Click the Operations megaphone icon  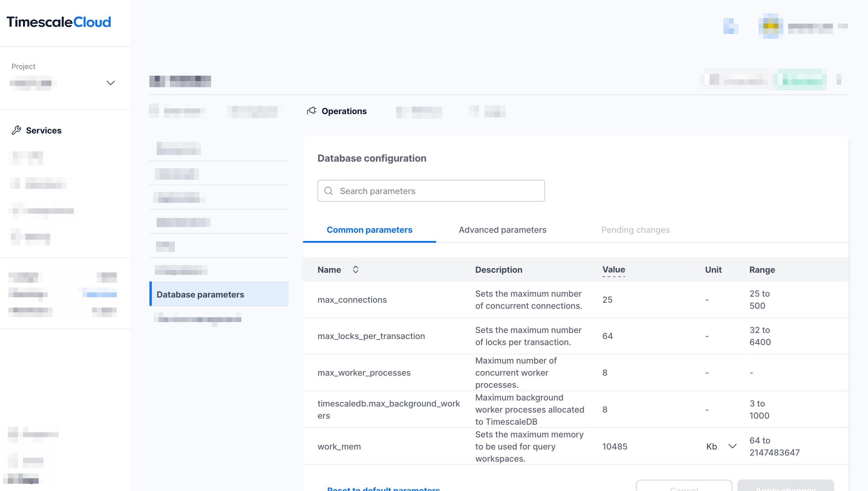312,110
